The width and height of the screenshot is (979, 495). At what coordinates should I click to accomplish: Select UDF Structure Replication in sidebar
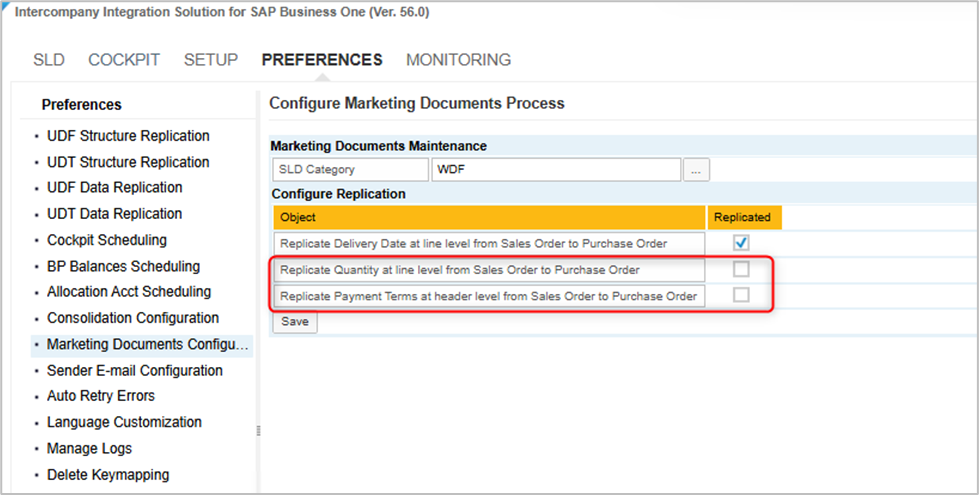pyautogui.click(x=128, y=136)
